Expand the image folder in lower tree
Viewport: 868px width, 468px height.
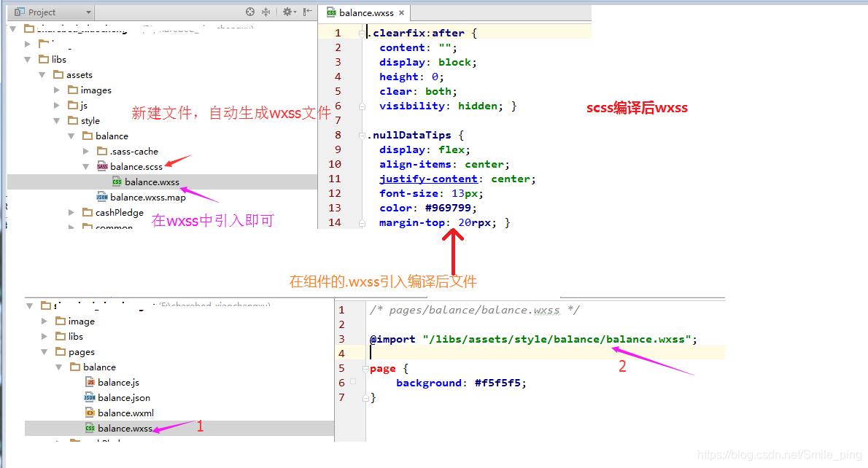pyautogui.click(x=44, y=321)
